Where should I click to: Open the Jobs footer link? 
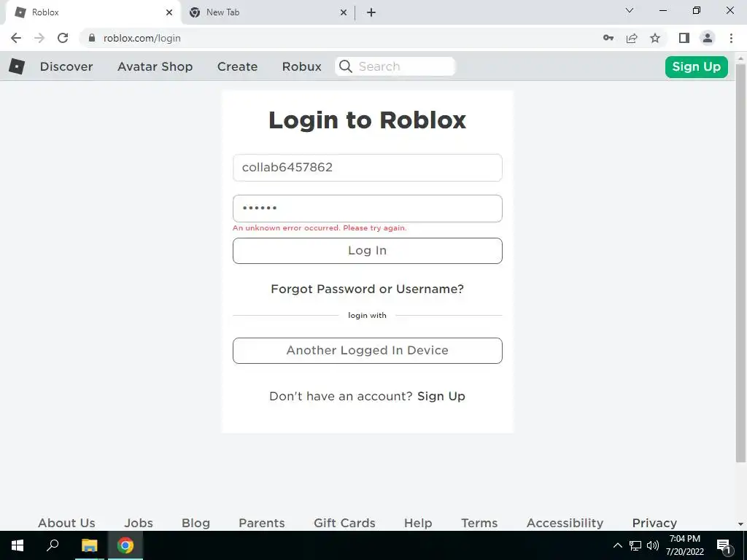pos(139,523)
